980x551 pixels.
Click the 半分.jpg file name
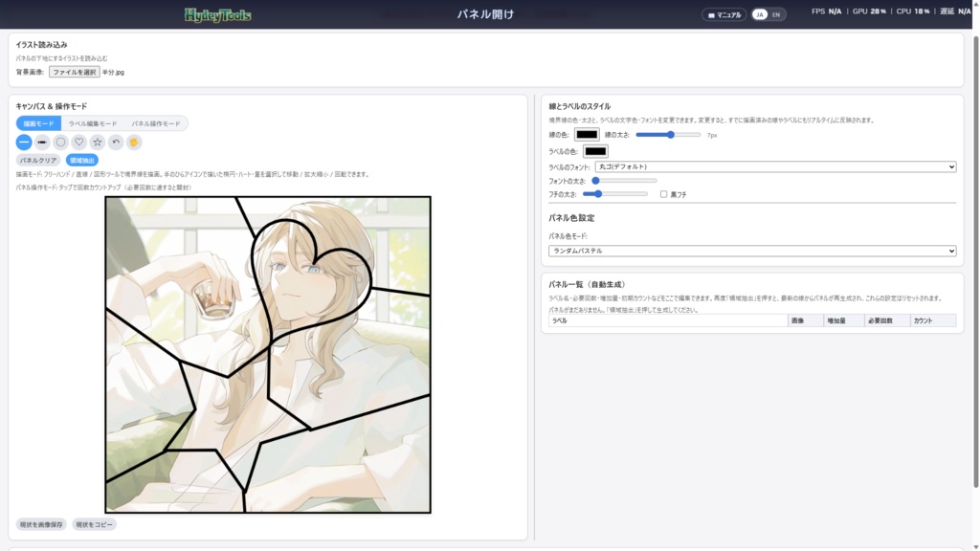coord(113,73)
